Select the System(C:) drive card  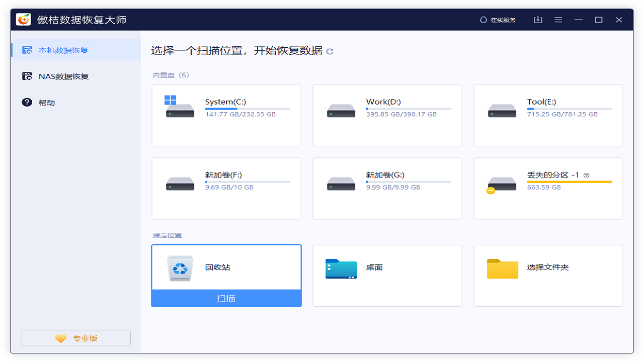pyautogui.click(x=226, y=115)
